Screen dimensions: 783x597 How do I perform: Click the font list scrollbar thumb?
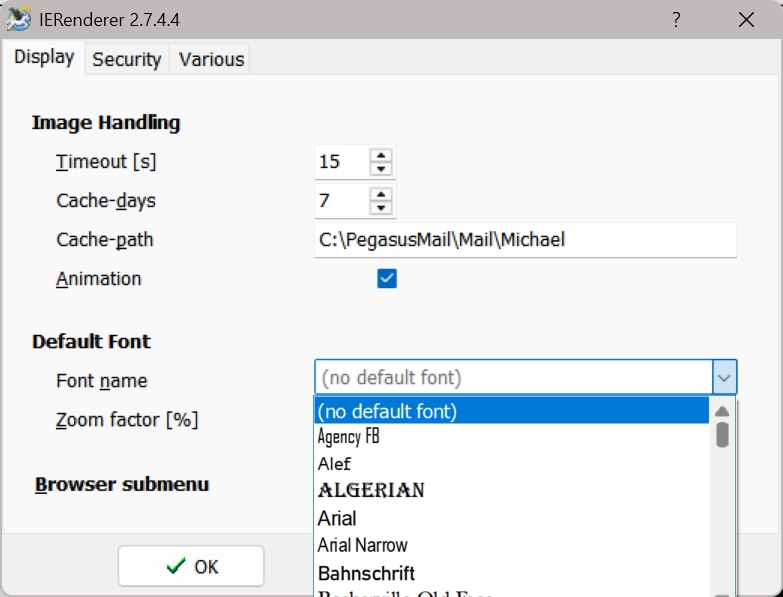pyautogui.click(x=722, y=435)
